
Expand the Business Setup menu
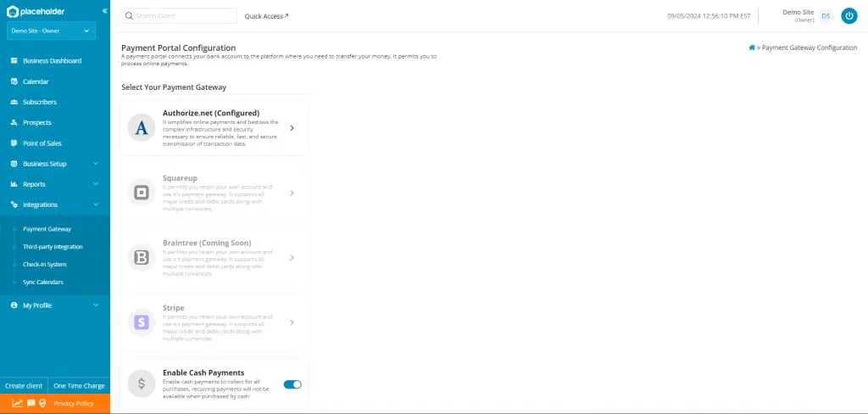coord(55,164)
